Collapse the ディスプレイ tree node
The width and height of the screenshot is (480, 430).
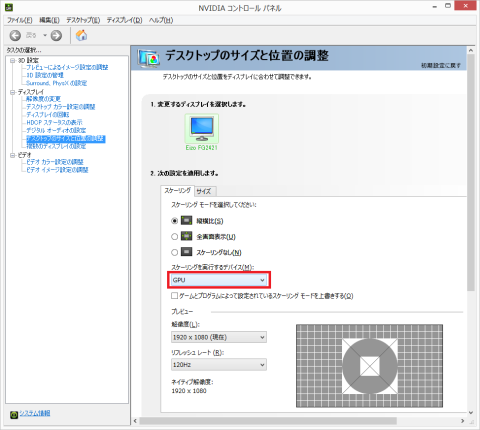[x=13, y=92]
